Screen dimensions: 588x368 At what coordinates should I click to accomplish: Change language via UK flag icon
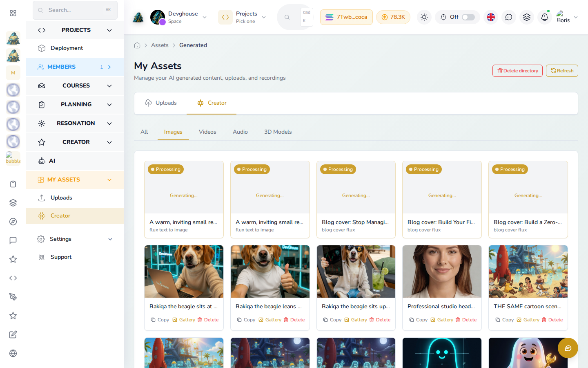pyautogui.click(x=491, y=17)
